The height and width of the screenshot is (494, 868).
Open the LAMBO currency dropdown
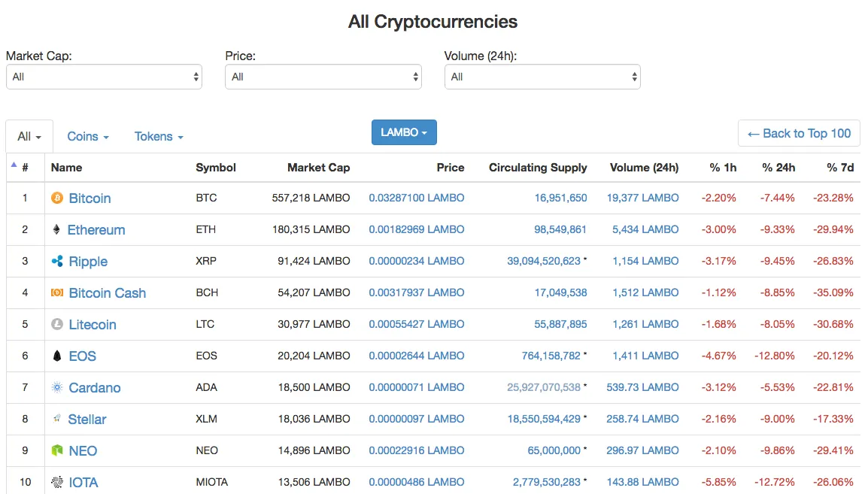tap(404, 132)
